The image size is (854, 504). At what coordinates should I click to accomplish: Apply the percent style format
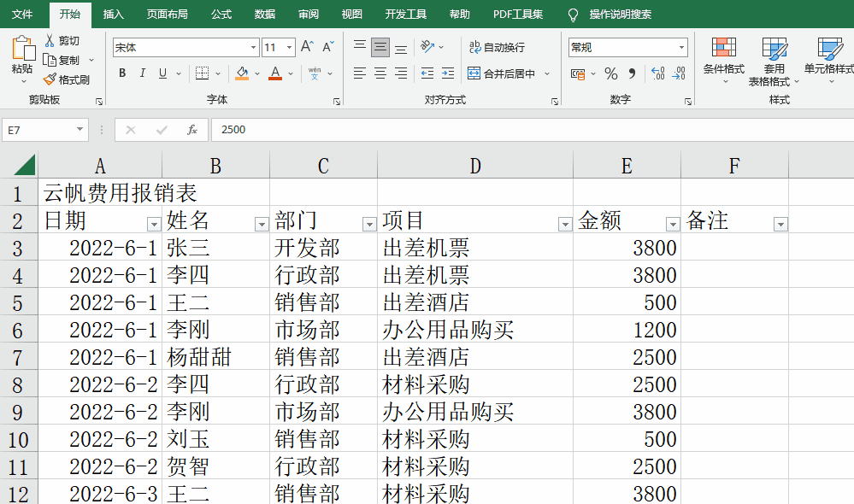point(611,73)
